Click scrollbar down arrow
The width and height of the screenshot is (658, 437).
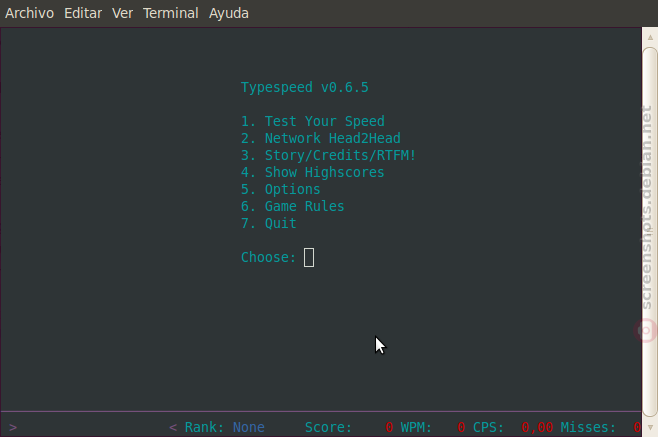pos(650,427)
